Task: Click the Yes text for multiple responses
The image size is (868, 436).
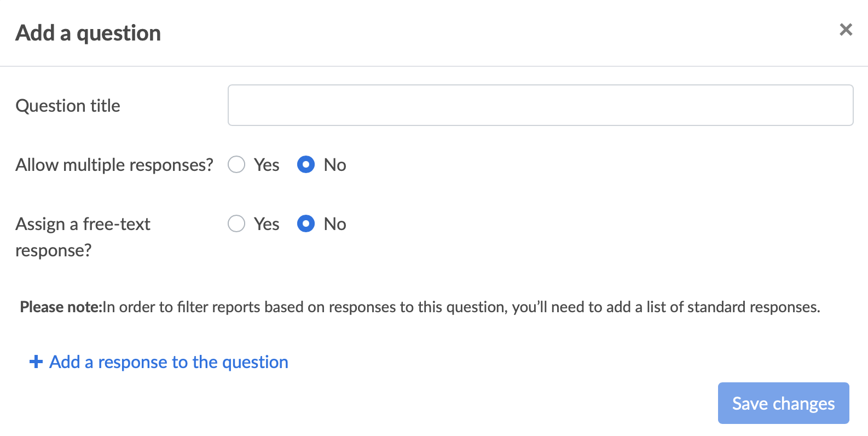Action: (267, 165)
